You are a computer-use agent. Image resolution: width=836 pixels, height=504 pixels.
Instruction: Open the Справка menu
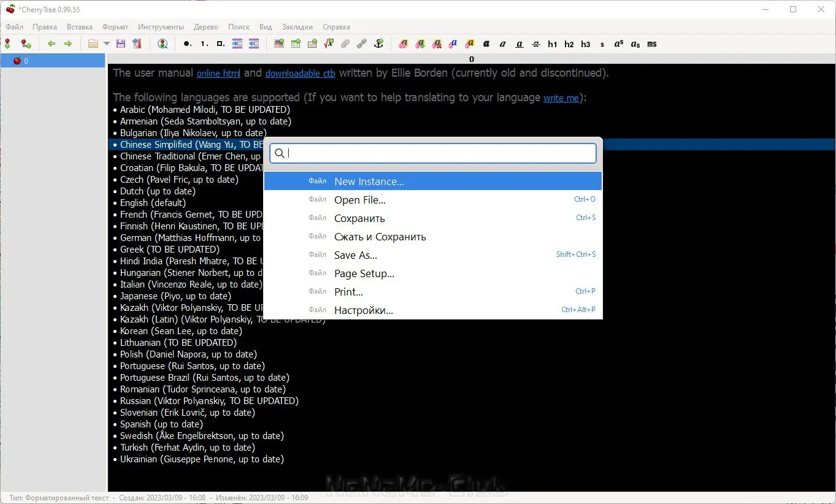336,27
